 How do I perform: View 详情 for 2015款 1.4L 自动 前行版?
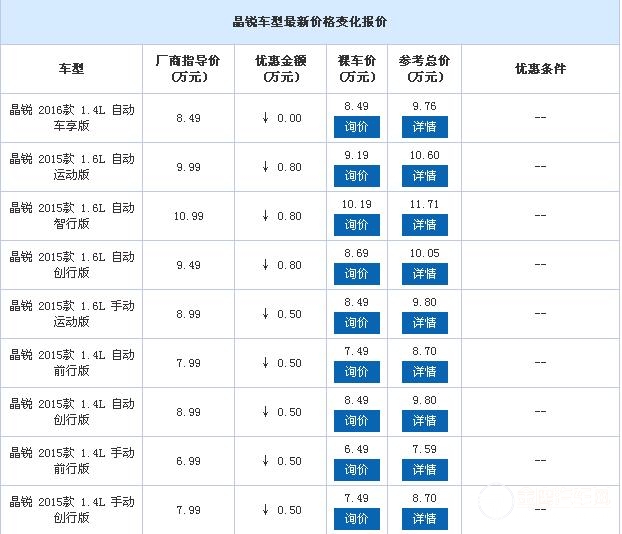pyautogui.click(x=424, y=372)
